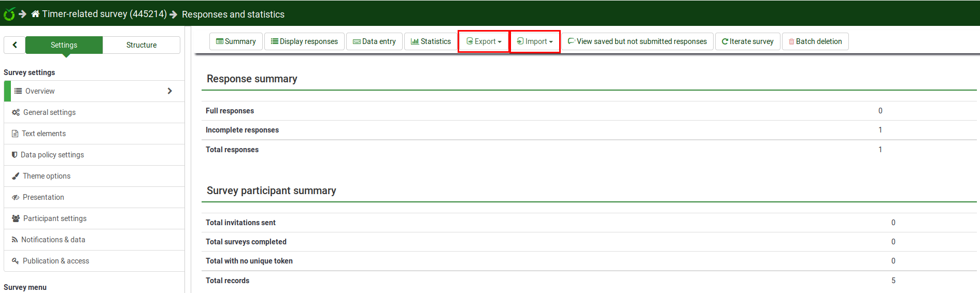980x293 pixels.
Task: Collapse sidebar with left chevron button
Action: pos(15,45)
